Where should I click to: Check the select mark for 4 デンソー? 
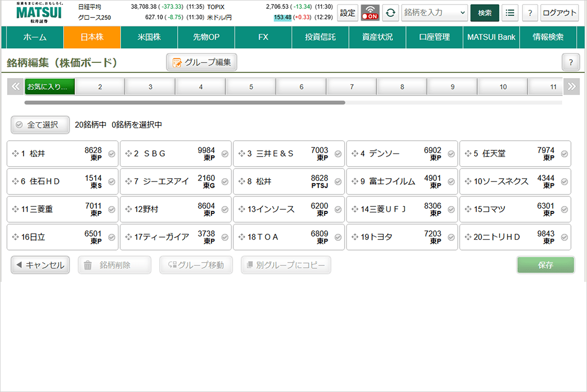(x=451, y=154)
